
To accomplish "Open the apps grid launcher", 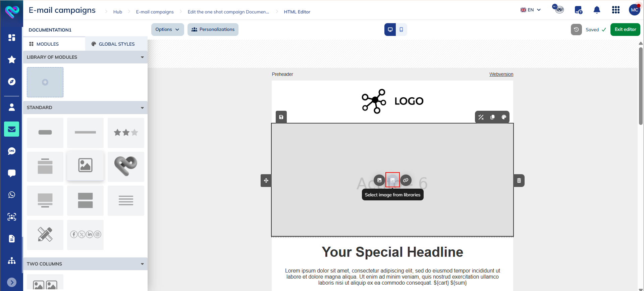I will pyautogui.click(x=615, y=10).
